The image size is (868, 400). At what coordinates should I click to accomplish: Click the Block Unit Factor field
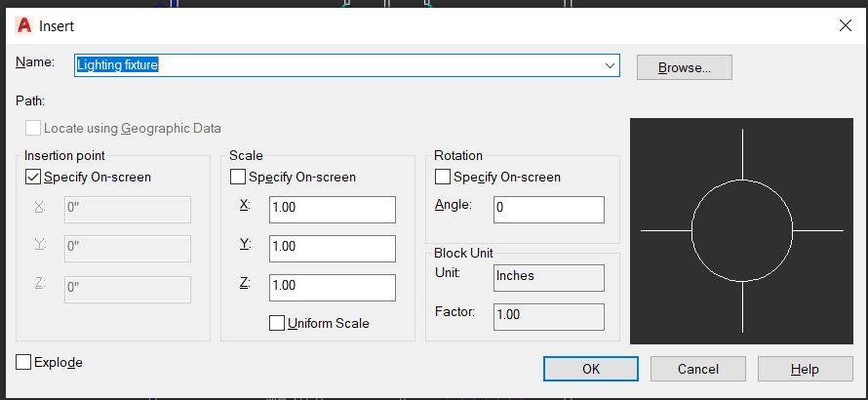548,316
